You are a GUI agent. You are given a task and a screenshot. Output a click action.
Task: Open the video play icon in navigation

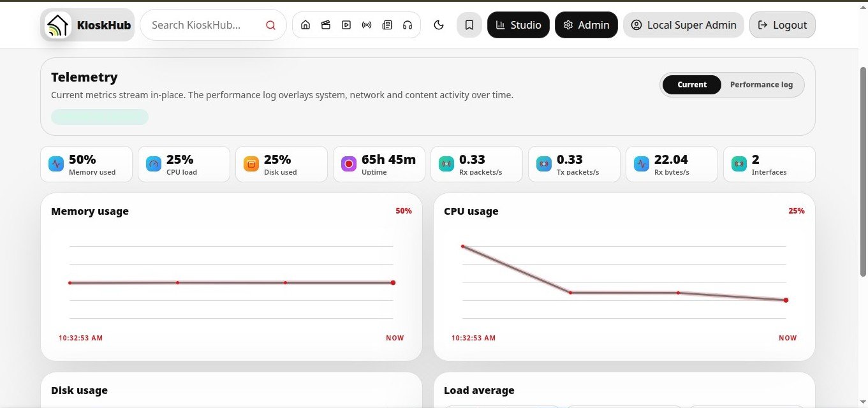coord(346,25)
